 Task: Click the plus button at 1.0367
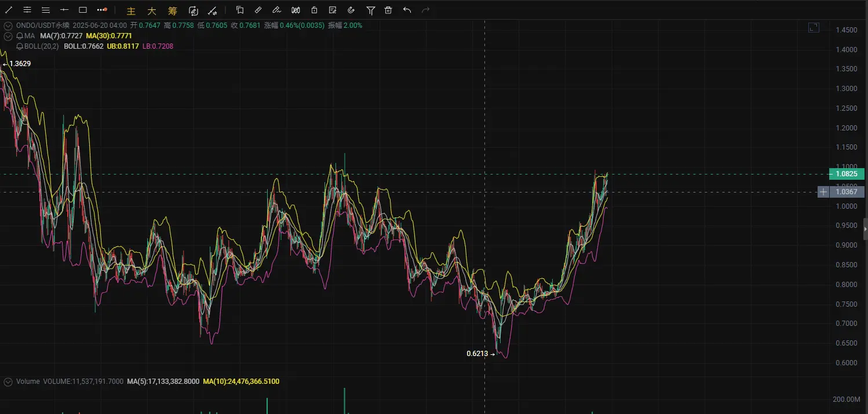823,192
